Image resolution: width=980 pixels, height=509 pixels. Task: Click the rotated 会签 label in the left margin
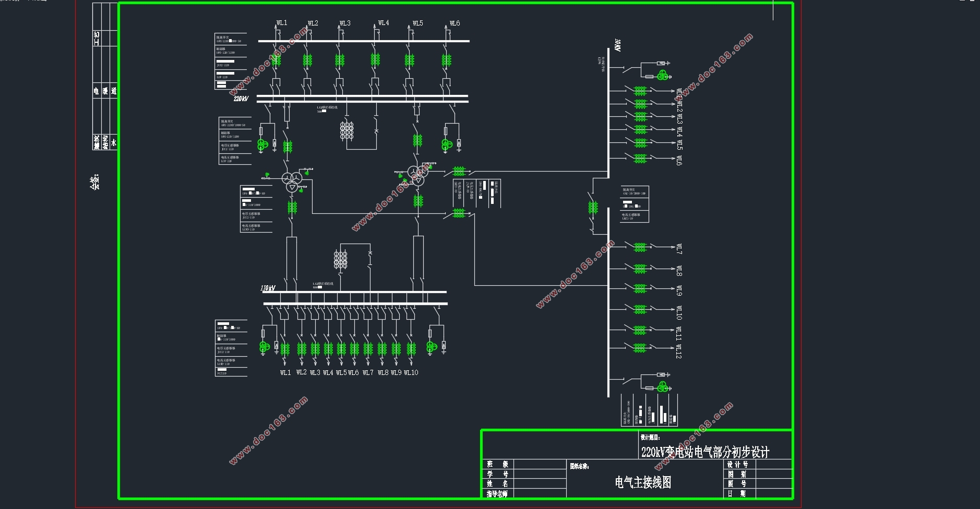click(x=94, y=181)
